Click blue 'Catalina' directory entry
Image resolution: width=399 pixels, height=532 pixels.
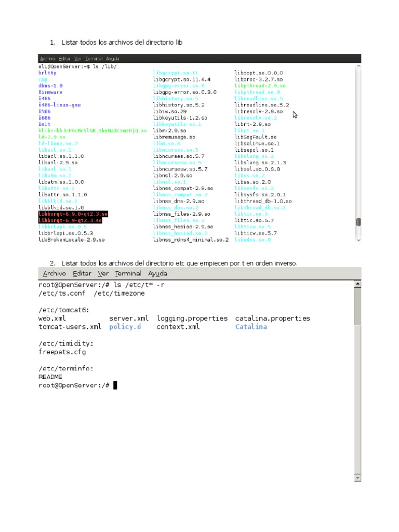pos(251,327)
